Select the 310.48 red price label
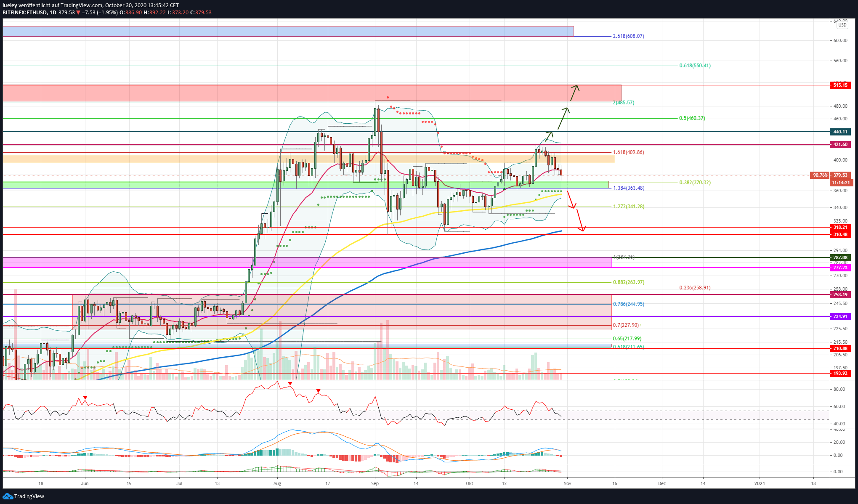Screen dimensions: 858x504 point(840,234)
